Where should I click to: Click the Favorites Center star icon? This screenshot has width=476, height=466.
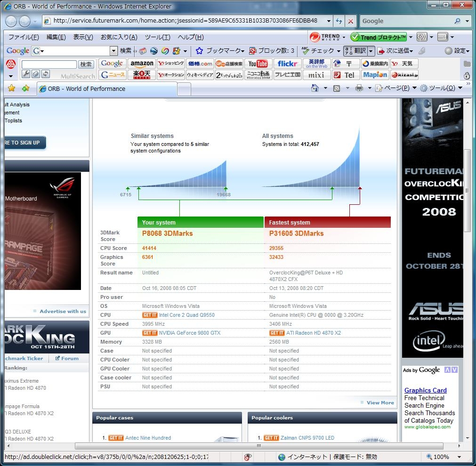click(x=12, y=88)
